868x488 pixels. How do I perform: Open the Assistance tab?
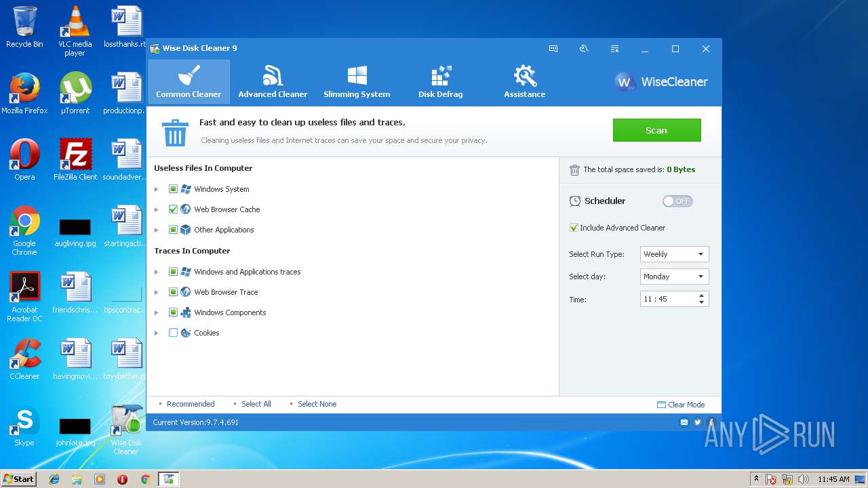coord(525,81)
